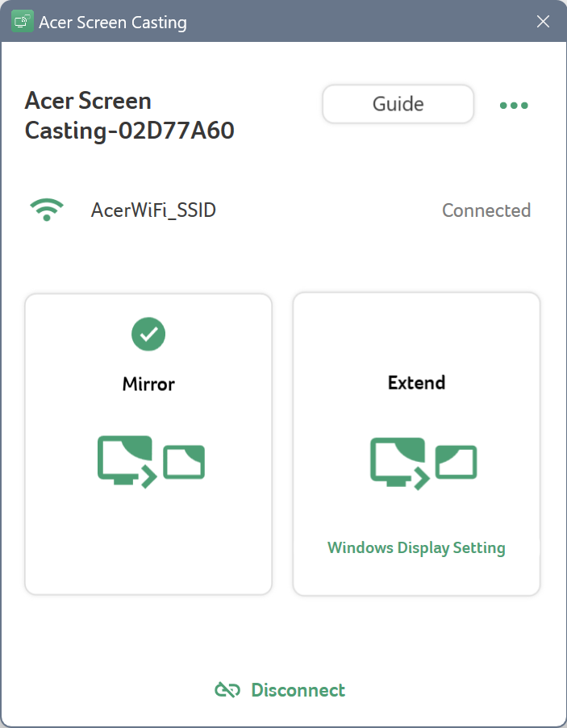Click empty area of the Mirror card

click(x=148, y=543)
